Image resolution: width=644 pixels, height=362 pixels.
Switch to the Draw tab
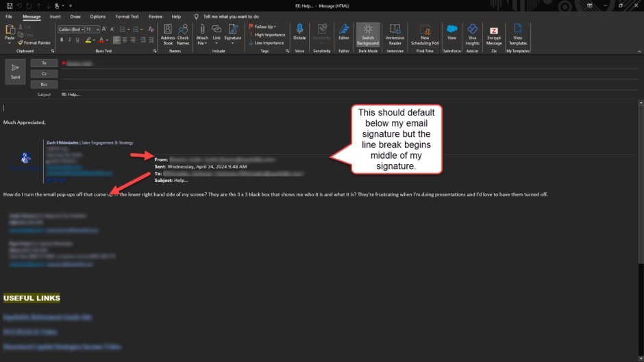pos(75,17)
